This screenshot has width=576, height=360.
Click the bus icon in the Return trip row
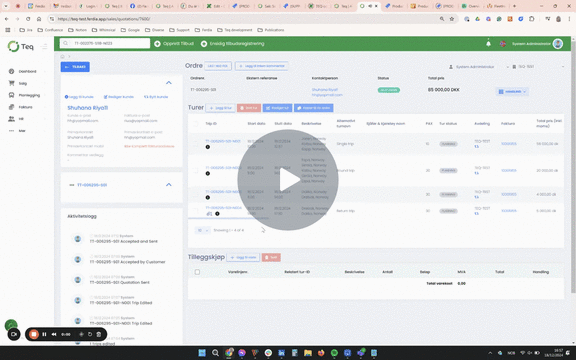(209, 214)
